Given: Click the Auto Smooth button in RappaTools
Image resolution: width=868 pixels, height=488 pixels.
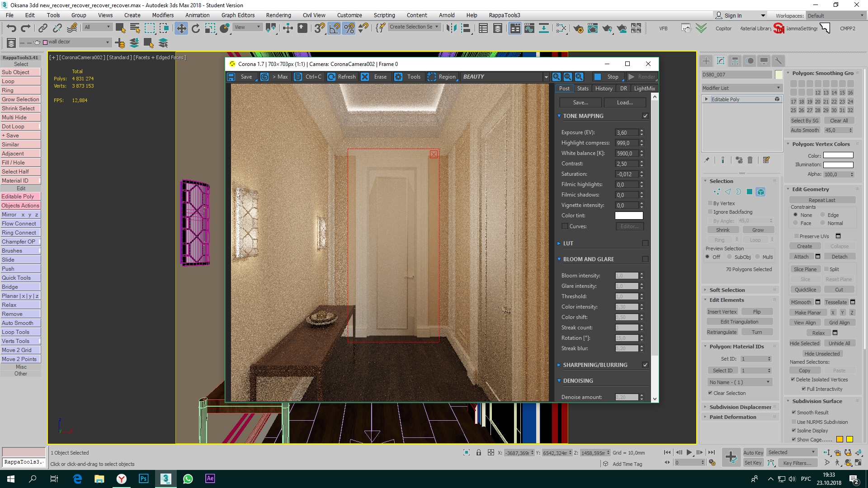Looking at the screenshot, I should (x=20, y=323).
